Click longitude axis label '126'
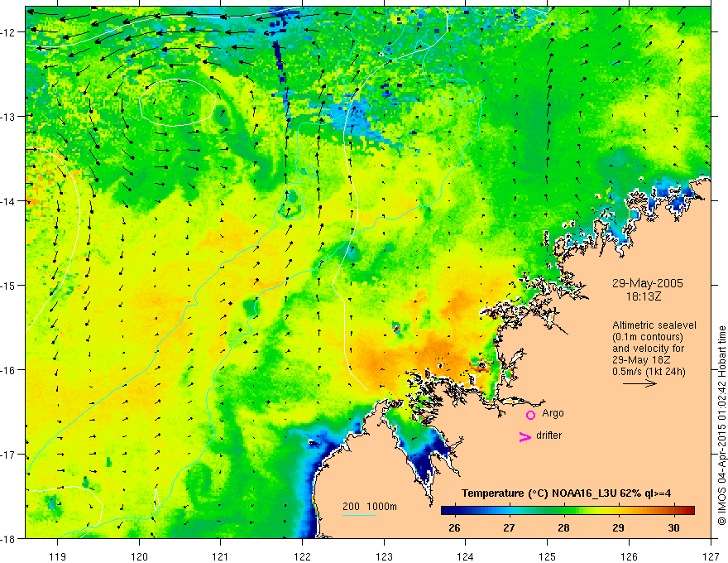The width and height of the screenshot is (728, 563). coord(629,556)
